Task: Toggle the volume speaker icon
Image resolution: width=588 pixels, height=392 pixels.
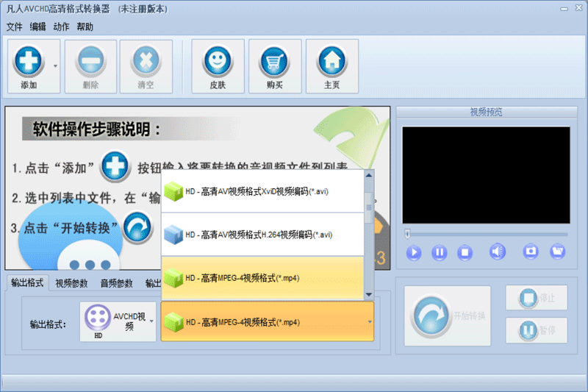Action: coord(498,252)
